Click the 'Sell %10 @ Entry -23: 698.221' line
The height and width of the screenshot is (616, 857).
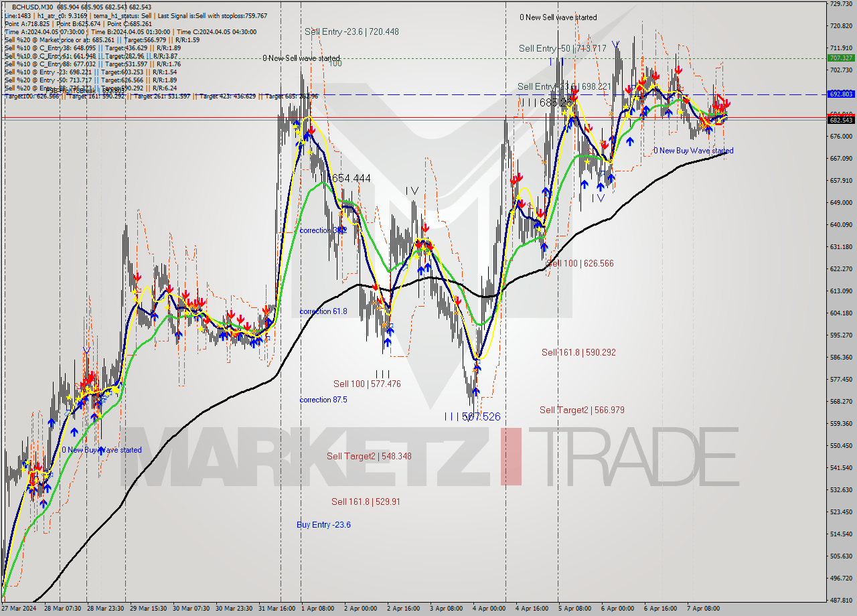(90, 72)
